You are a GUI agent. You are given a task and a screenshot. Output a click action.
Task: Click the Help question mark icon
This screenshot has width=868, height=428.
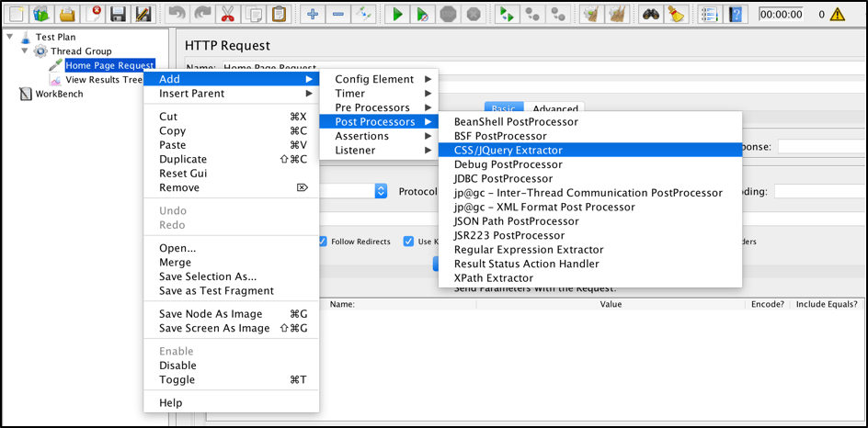pos(734,14)
